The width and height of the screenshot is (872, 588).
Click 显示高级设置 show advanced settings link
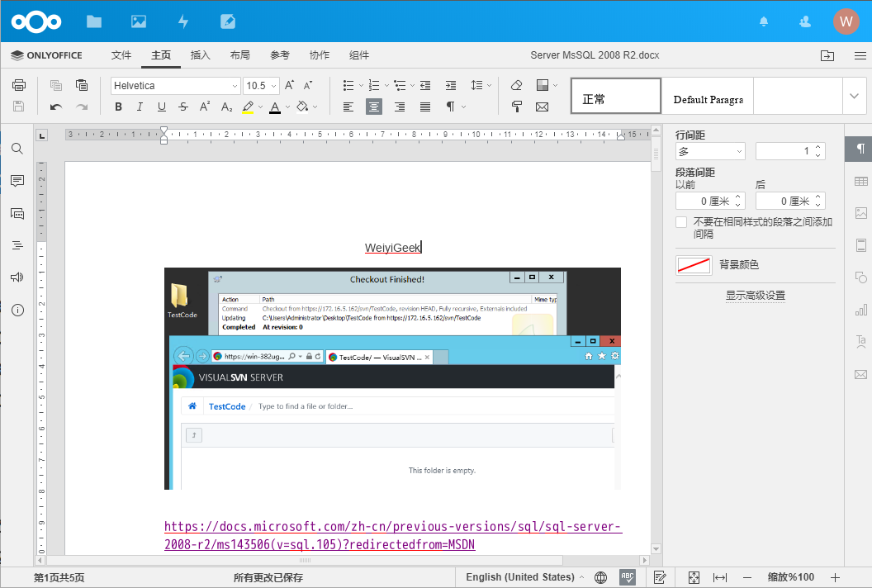756,296
